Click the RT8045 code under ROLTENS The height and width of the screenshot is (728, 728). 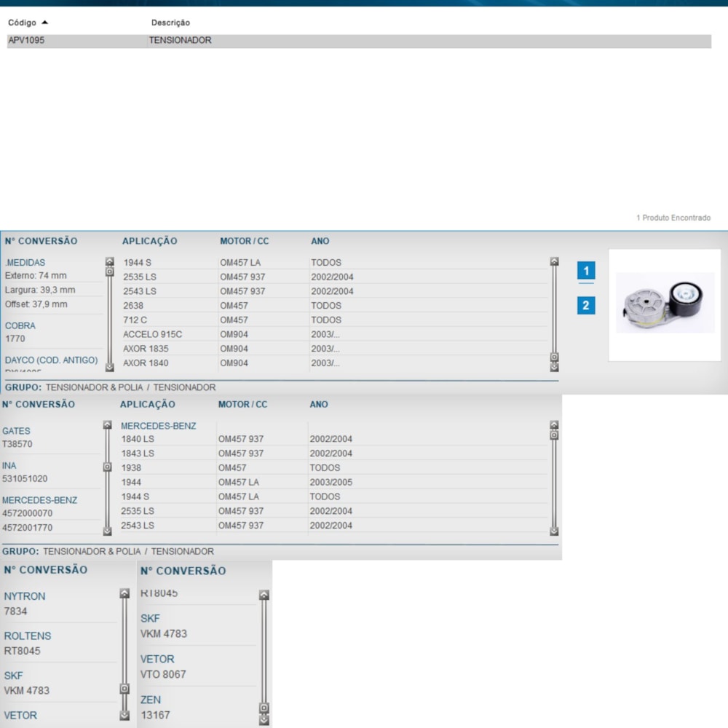click(x=22, y=651)
